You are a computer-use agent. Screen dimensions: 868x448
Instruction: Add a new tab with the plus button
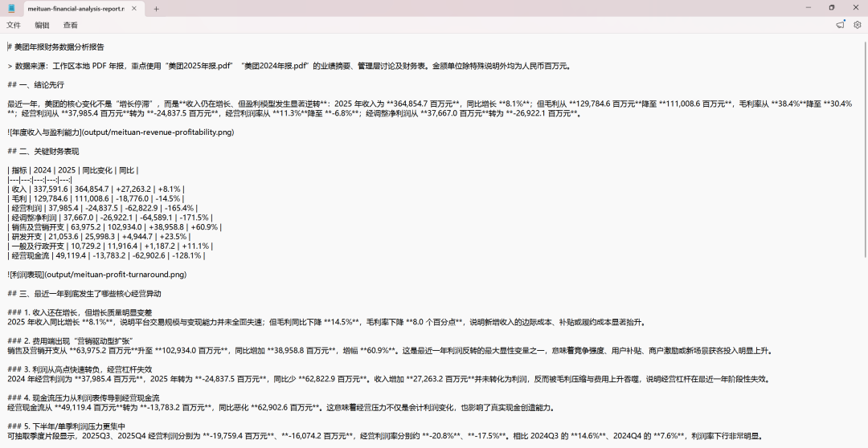(x=156, y=9)
